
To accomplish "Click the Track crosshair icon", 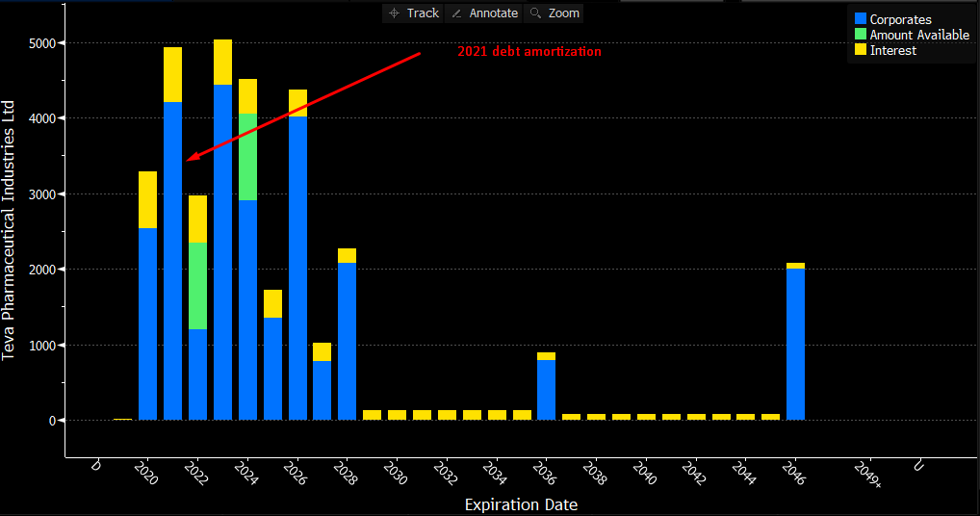I will [x=394, y=13].
